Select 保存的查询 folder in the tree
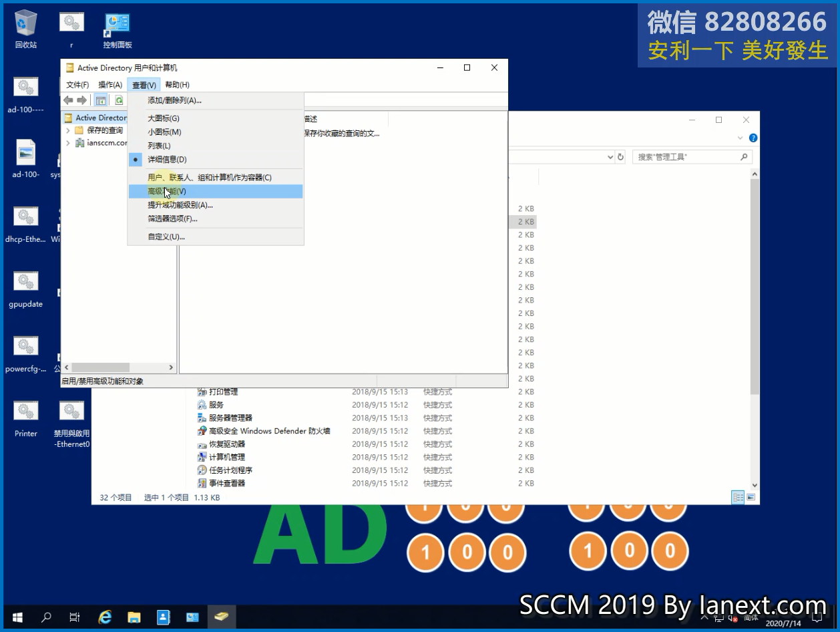Image resolution: width=840 pixels, height=632 pixels. pos(99,130)
